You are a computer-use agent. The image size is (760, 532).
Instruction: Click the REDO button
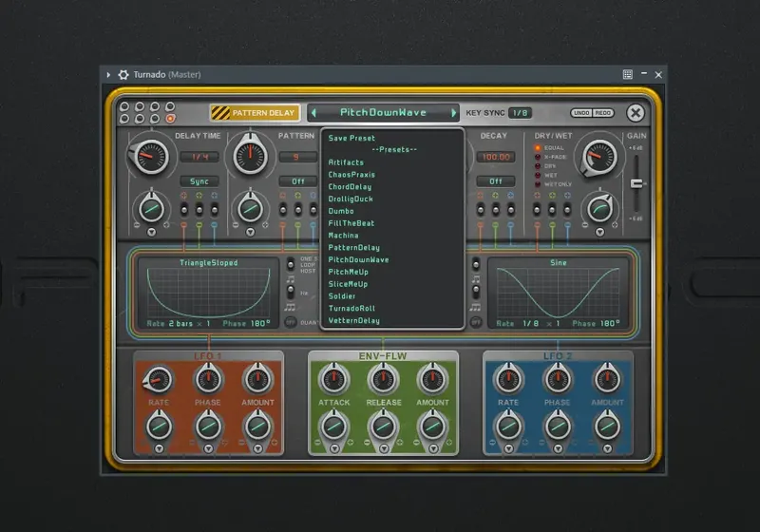point(602,113)
